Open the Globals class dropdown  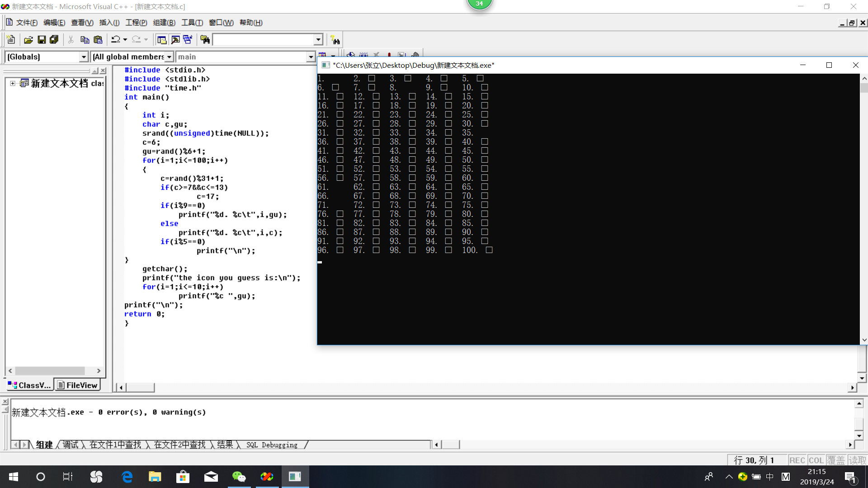[83, 57]
